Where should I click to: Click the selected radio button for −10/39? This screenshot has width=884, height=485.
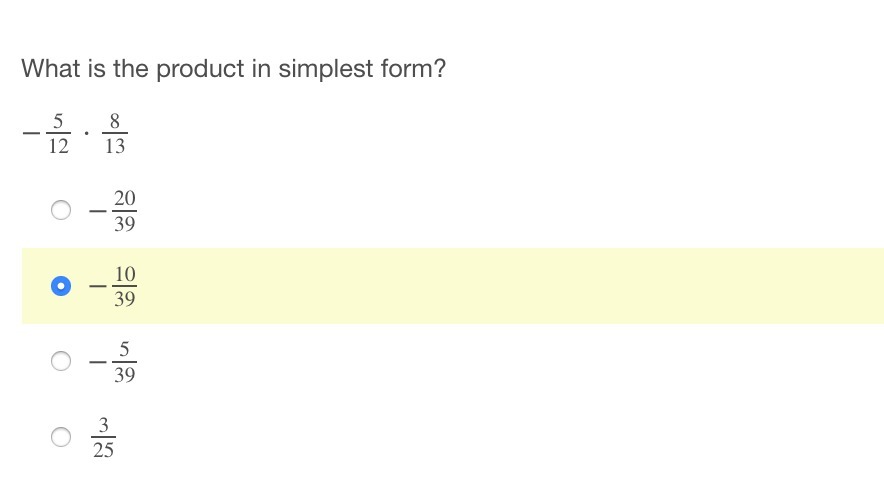pos(61,286)
